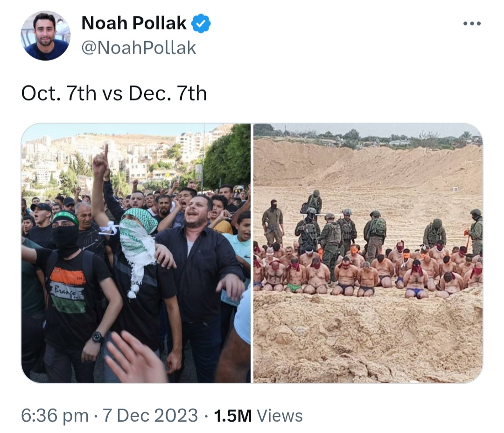Select the 6:36 pm timestamp
The width and height of the screenshot is (504, 433).
(55, 415)
